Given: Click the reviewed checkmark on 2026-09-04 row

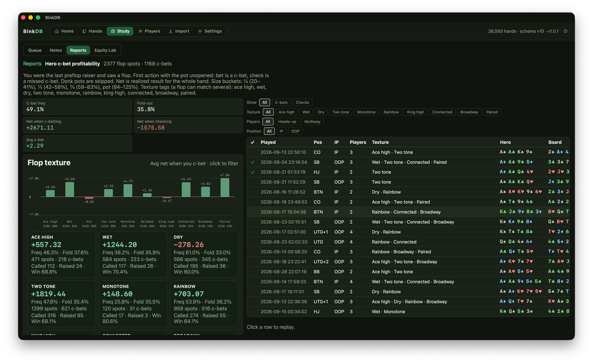Looking at the screenshot, I should (x=252, y=162).
